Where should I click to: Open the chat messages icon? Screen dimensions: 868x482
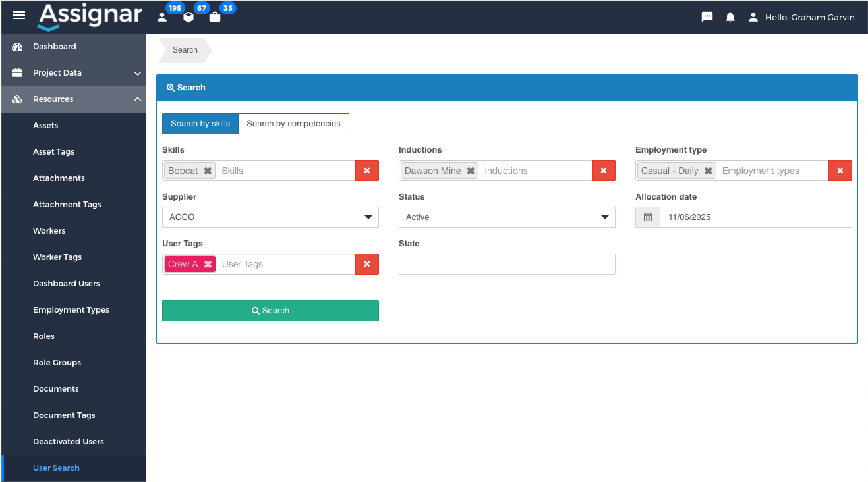point(707,17)
